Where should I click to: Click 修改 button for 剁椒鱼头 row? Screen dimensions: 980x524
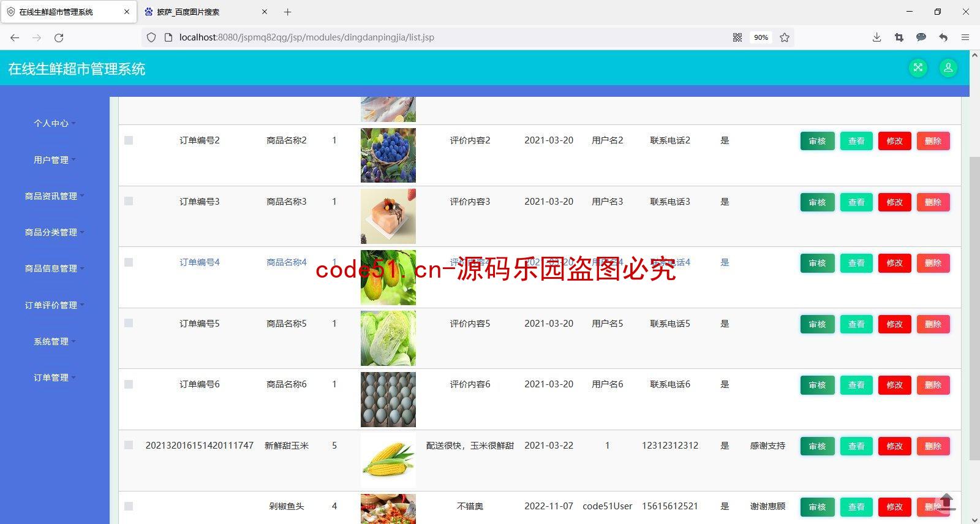coord(895,507)
